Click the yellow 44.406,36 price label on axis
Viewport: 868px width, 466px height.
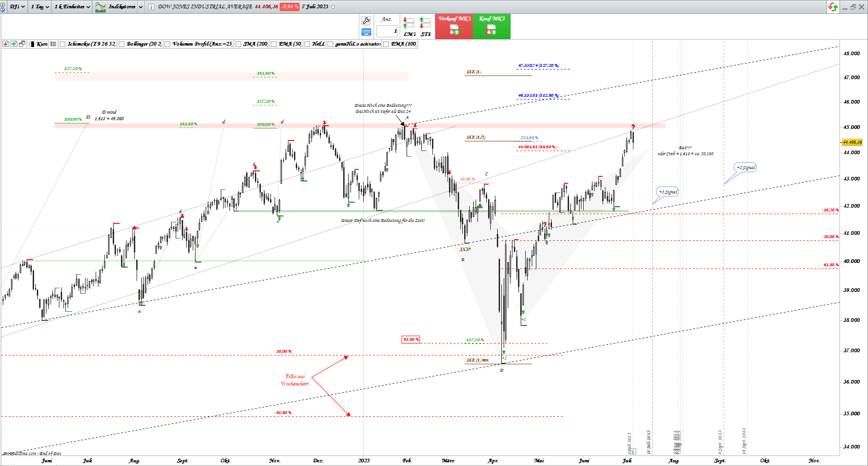tap(852, 142)
